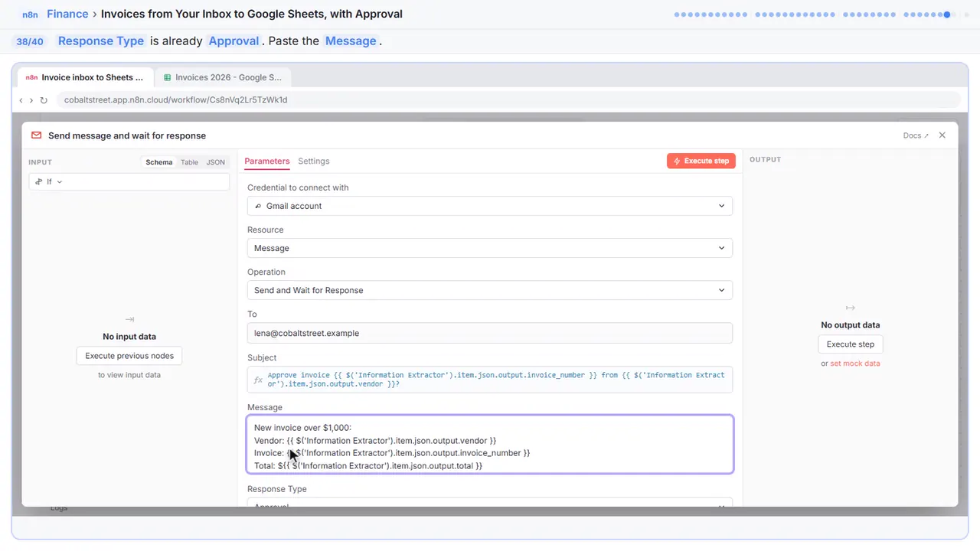
Task: Click the red Execute step button
Action: click(x=701, y=161)
